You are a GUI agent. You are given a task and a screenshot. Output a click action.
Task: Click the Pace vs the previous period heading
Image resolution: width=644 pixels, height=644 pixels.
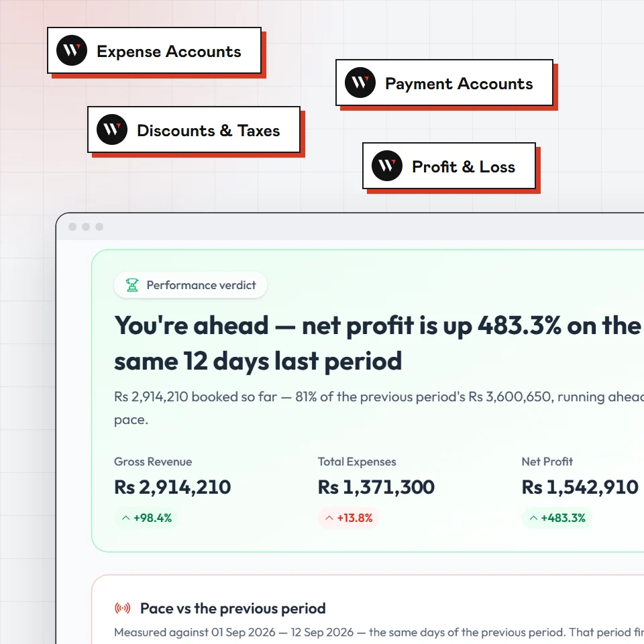[x=233, y=608]
